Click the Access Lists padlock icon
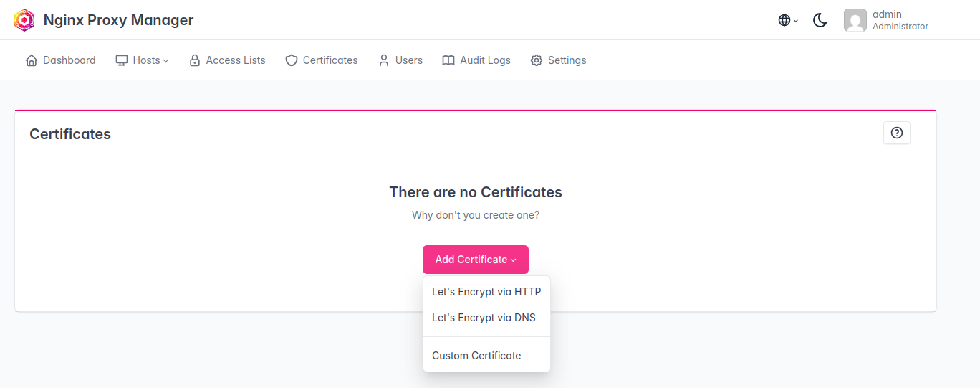This screenshot has height=388, width=980. [195, 60]
